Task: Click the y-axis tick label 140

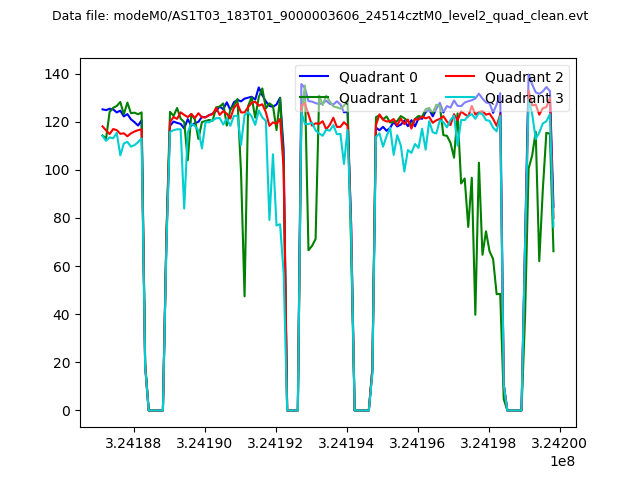Action: point(60,74)
